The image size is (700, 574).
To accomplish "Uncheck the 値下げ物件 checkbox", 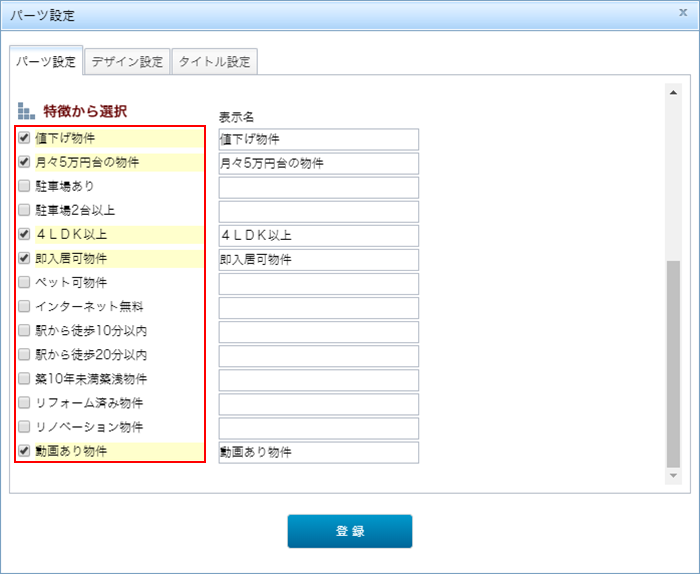I will pyautogui.click(x=24, y=138).
